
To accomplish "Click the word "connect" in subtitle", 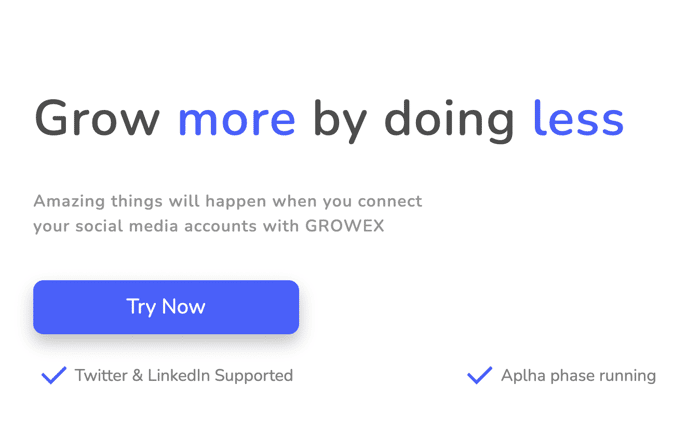I will [390, 202].
